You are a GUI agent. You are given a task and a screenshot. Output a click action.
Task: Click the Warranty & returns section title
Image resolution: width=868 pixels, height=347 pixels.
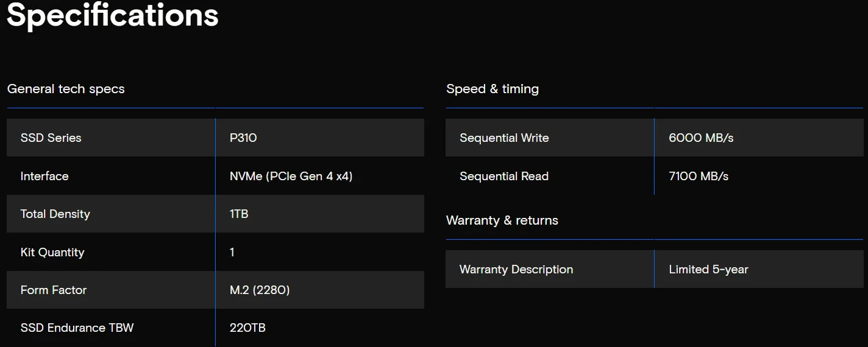pyautogui.click(x=502, y=220)
